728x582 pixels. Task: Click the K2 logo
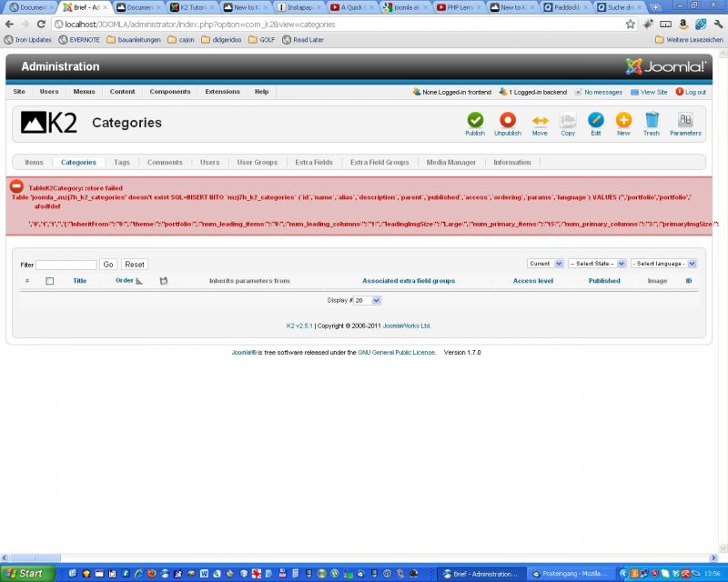49,123
